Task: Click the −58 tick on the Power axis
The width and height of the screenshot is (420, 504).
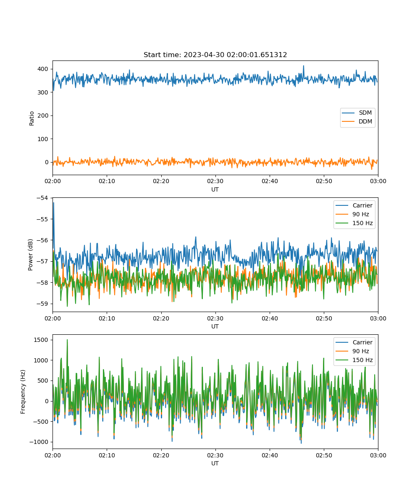Action: click(43, 283)
